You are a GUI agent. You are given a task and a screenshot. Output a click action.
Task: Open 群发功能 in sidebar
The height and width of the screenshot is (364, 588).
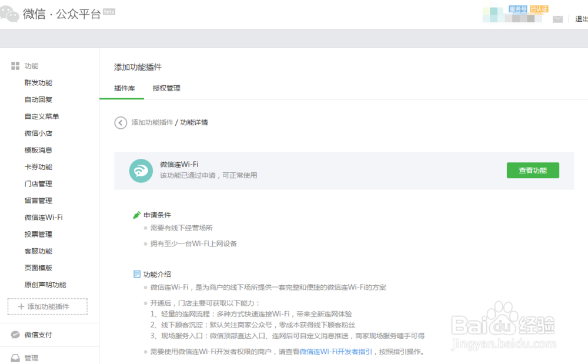[x=38, y=83]
